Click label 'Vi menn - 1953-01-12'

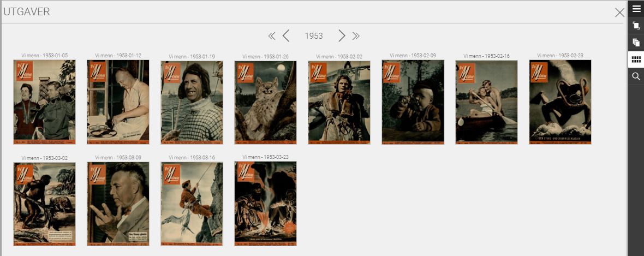[x=118, y=56]
